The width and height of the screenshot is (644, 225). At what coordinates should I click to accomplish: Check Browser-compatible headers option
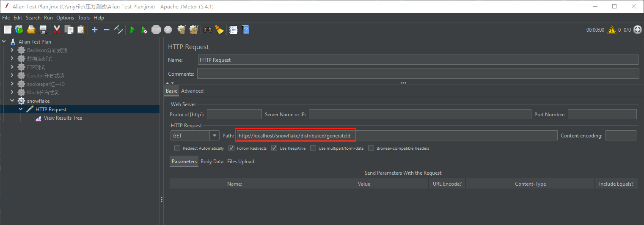(371, 148)
